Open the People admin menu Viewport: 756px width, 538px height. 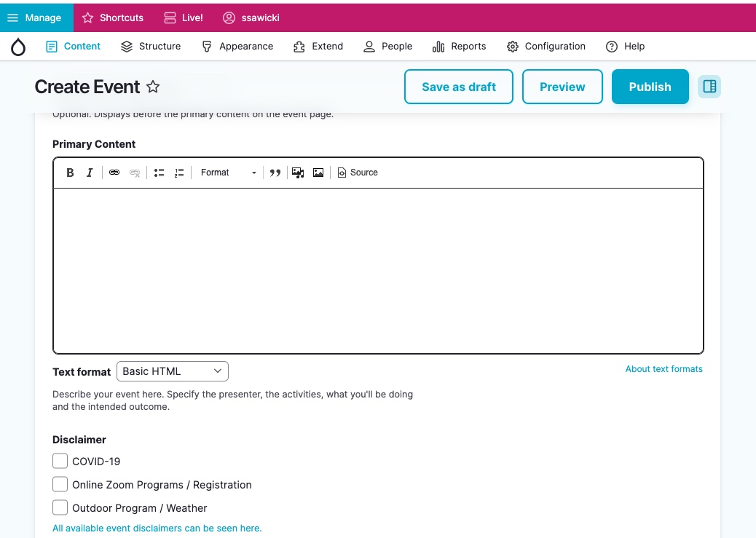(x=388, y=47)
